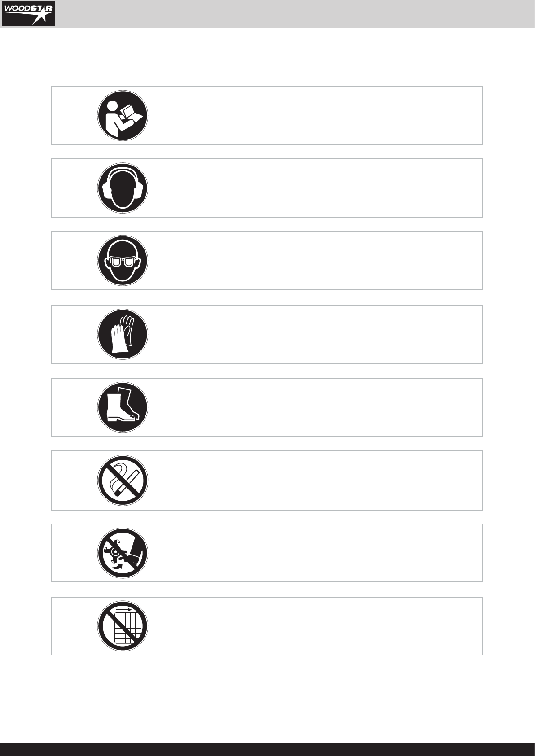Image resolution: width=535 pixels, height=756 pixels.
Task: Click the wear safety goggles symbol
Action: point(123,261)
